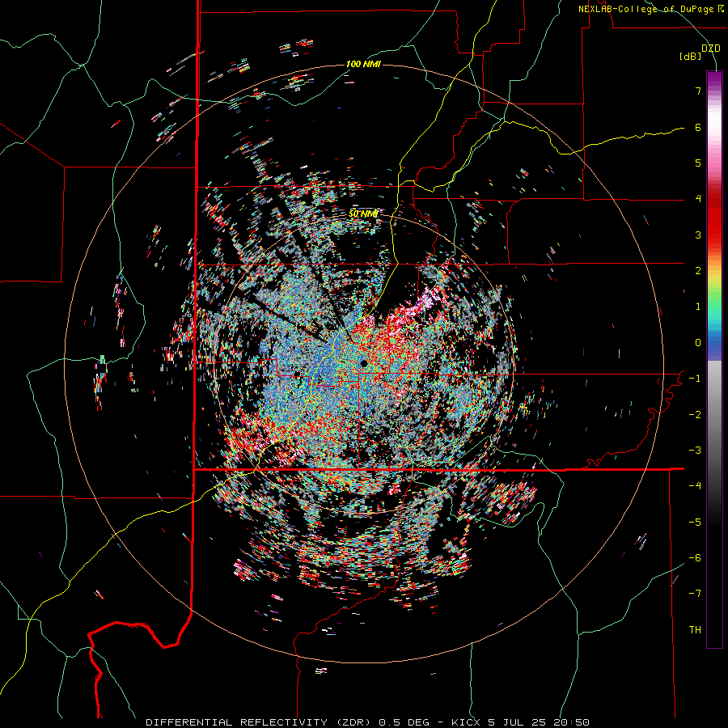
Task: Click the TH threshold label
Action: pyautogui.click(x=695, y=630)
